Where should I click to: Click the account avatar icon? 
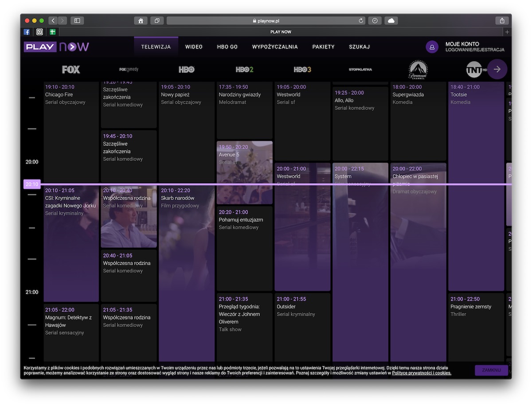432,47
